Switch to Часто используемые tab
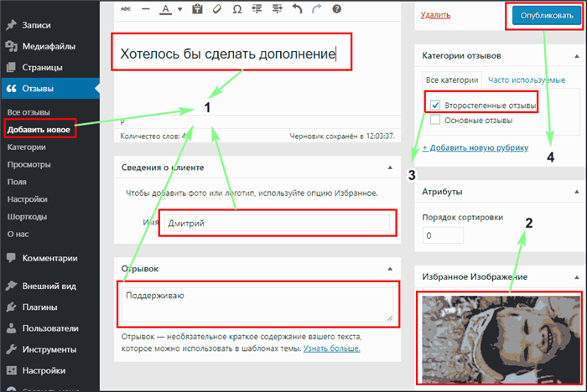Image resolution: width=587 pixels, height=392 pixels. [x=527, y=80]
